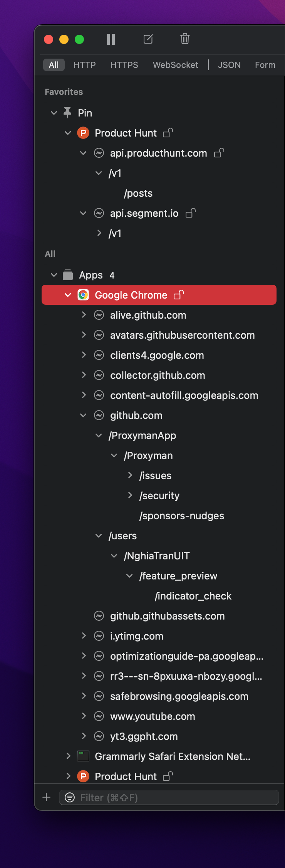Image resolution: width=285 pixels, height=868 pixels.
Task: Click the Pin icon in Favorites
Action: [x=67, y=112]
